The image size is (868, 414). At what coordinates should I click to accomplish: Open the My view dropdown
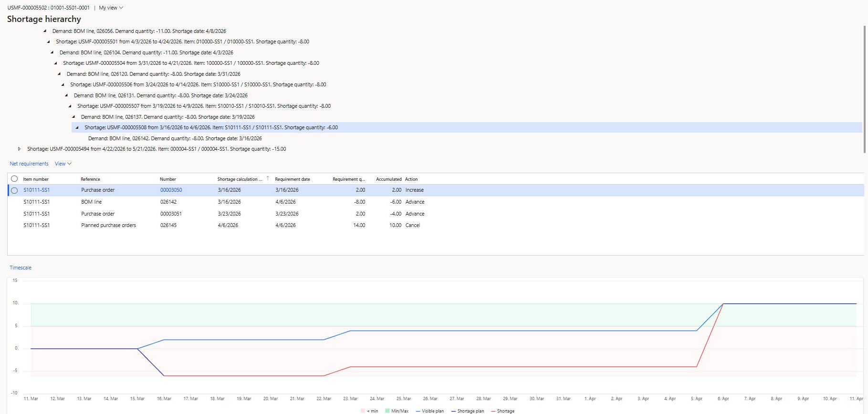[111, 8]
